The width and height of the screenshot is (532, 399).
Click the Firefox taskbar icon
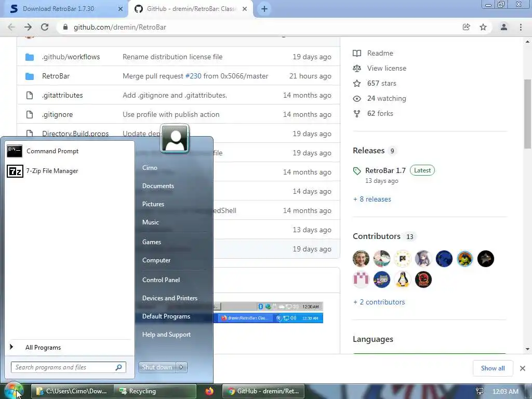click(x=209, y=391)
